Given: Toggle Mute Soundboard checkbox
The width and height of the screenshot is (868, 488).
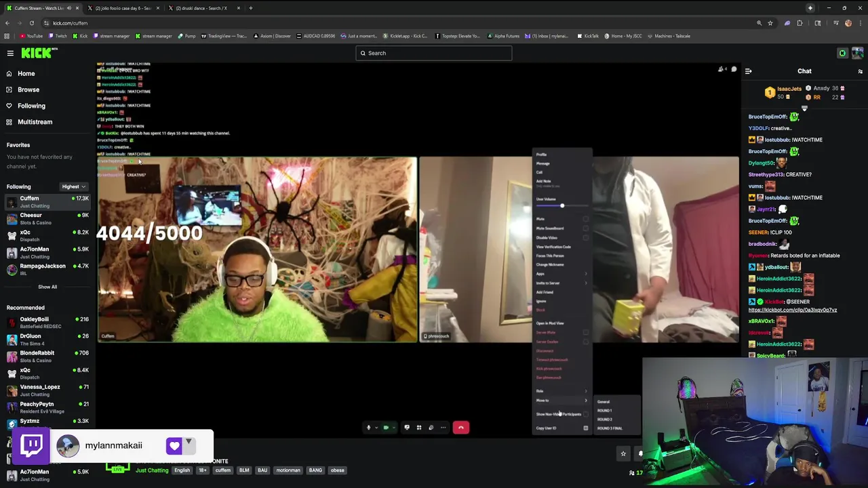Looking at the screenshot, I should [x=586, y=228].
